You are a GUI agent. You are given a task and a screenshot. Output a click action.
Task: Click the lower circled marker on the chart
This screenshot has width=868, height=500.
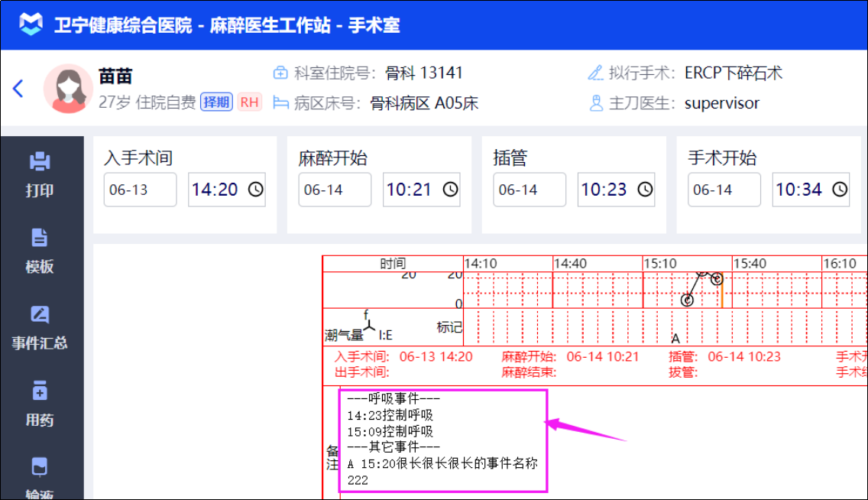click(x=687, y=300)
